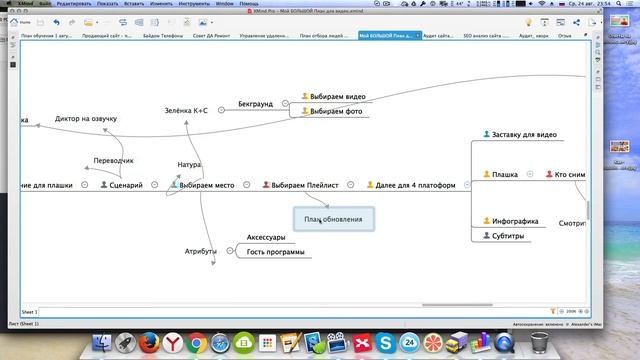Open Google Chrome from the Dock
The height and width of the screenshot is (360, 640).
[196, 343]
